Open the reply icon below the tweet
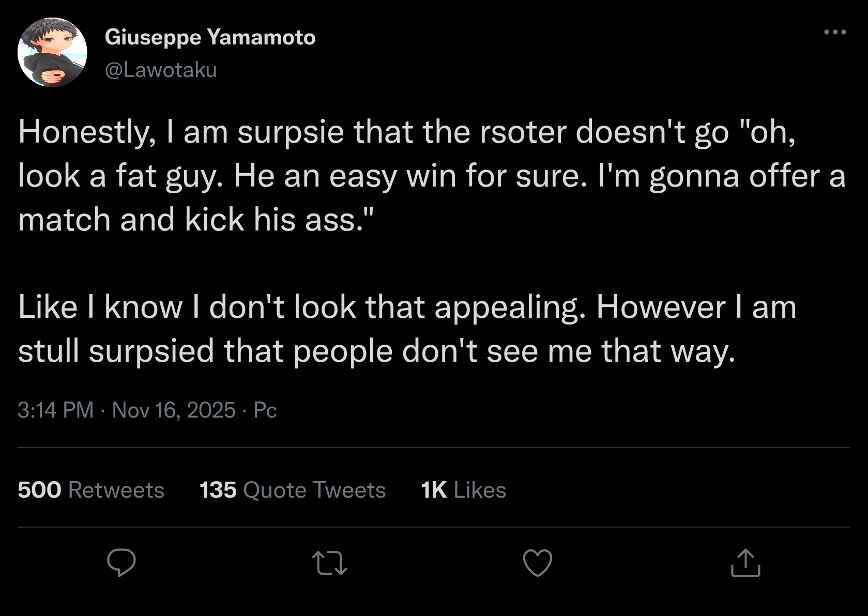Viewport: 868px width, 616px height. click(121, 563)
